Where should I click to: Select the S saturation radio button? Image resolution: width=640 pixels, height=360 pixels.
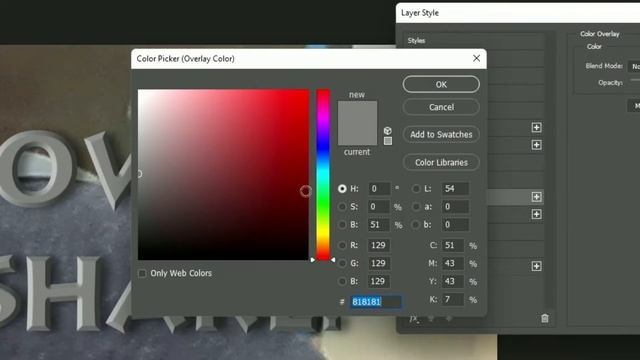coord(342,207)
